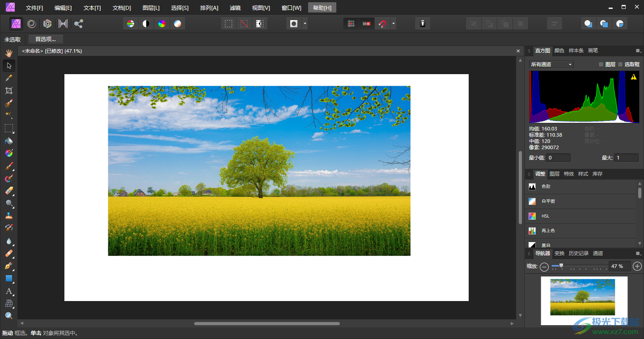Select the Color Picker eyedropper tool
The height and width of the screenshot is (339, 644).
click(8, 78)
